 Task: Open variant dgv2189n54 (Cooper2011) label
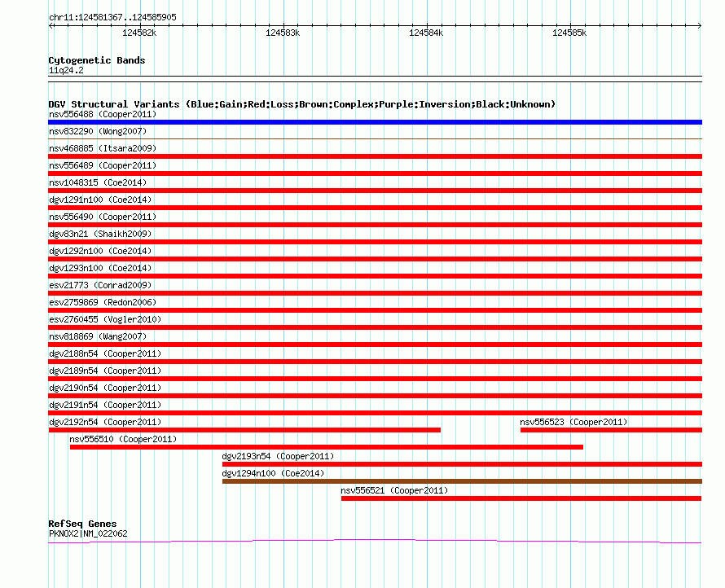point(105,371)
